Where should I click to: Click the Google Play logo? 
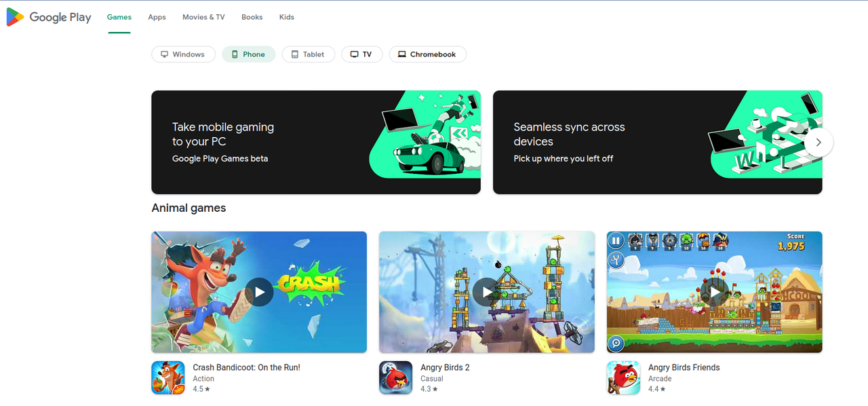[x=49, y=17]
